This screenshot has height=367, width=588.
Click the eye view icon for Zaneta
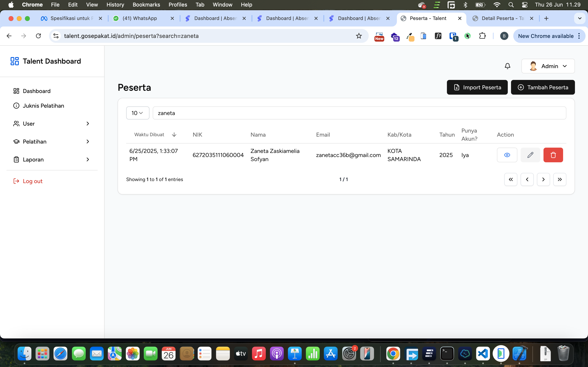507,155
